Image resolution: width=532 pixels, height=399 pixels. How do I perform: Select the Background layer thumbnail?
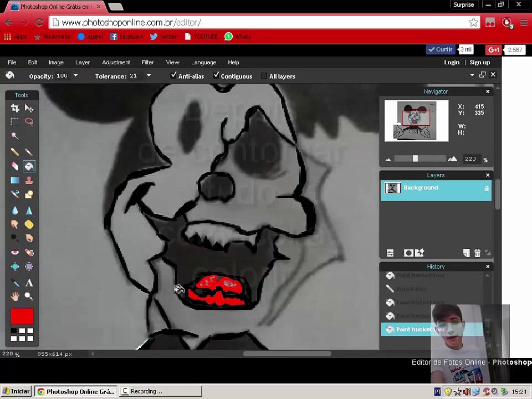point(392,188)
